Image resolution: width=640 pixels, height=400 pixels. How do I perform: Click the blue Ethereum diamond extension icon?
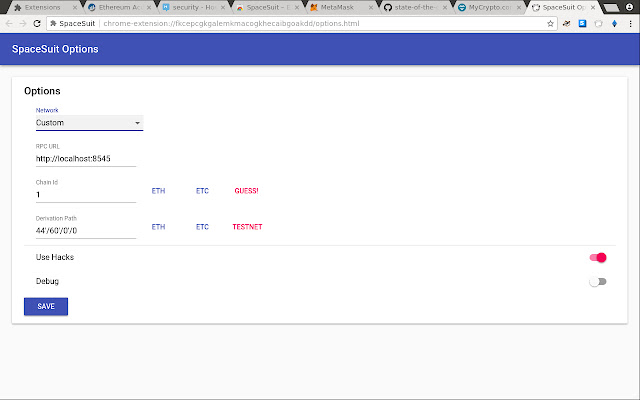click(x=614, y=24)
